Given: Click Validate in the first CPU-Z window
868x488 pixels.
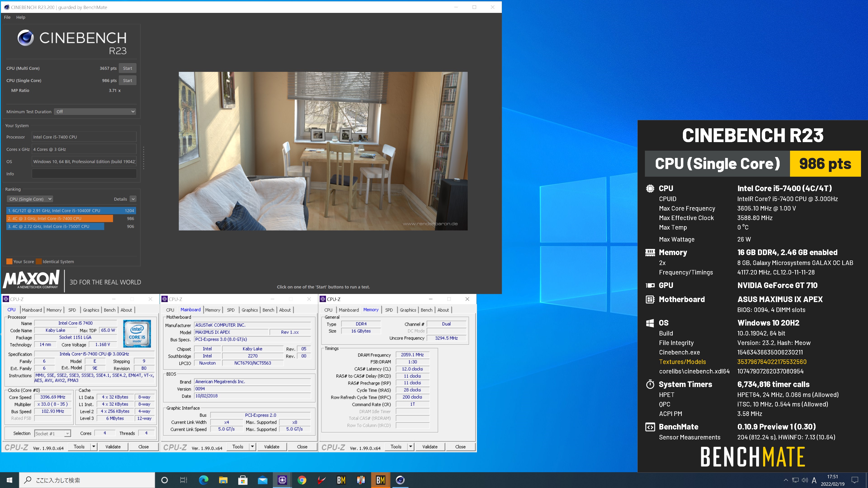Looking at the screenshot, I should 113,447.
